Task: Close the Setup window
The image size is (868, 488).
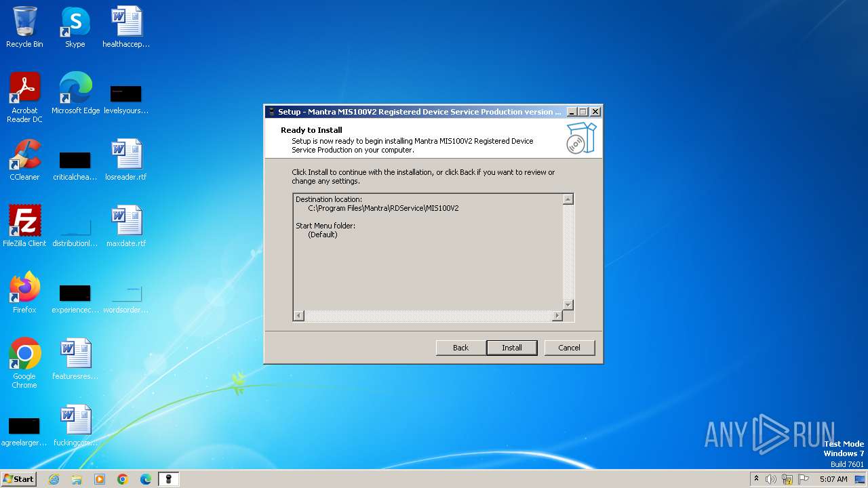Action: 595,112
